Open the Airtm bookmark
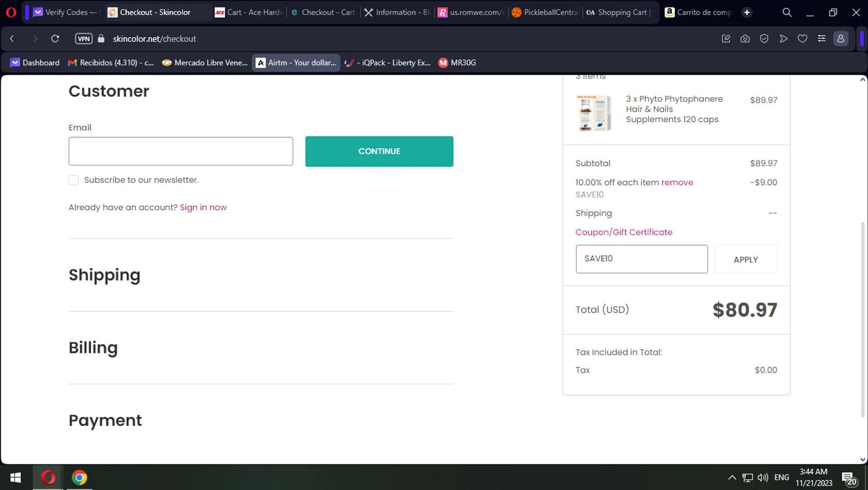The height and width of the screenshot is (490, 868). pyautogui.click(x=296, y=62)
